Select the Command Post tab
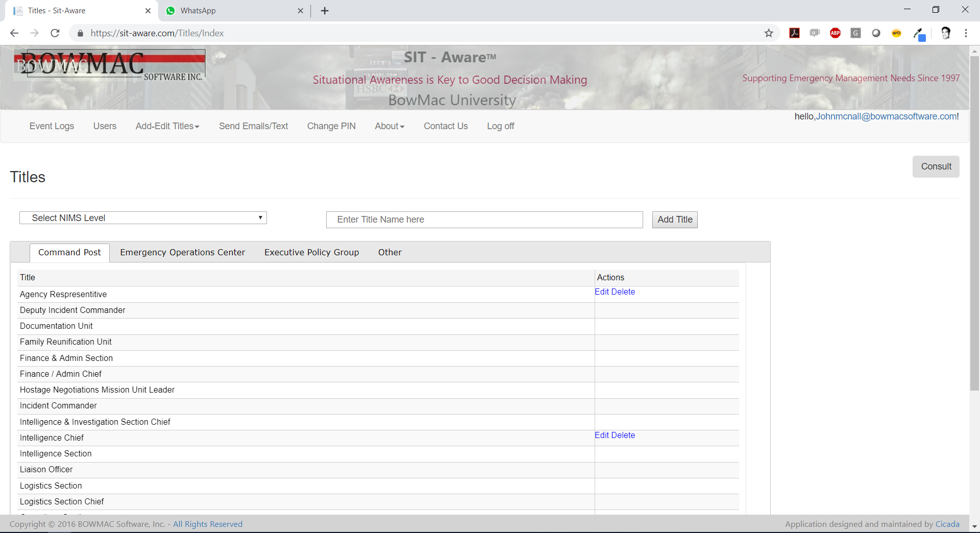The height and width of the screenshot is (533, 980). click(69, 252)
